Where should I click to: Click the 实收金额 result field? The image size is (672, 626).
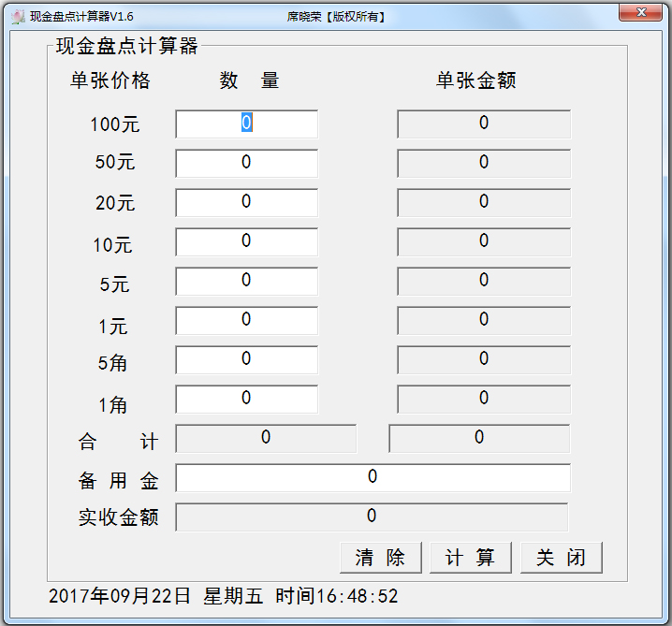click(x=372, y=517)
